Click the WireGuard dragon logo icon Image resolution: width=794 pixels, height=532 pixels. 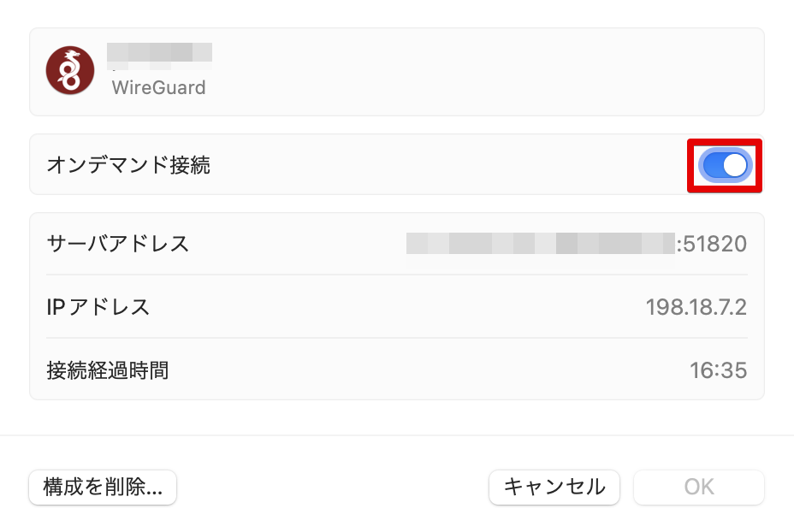[x=70, y=71]
